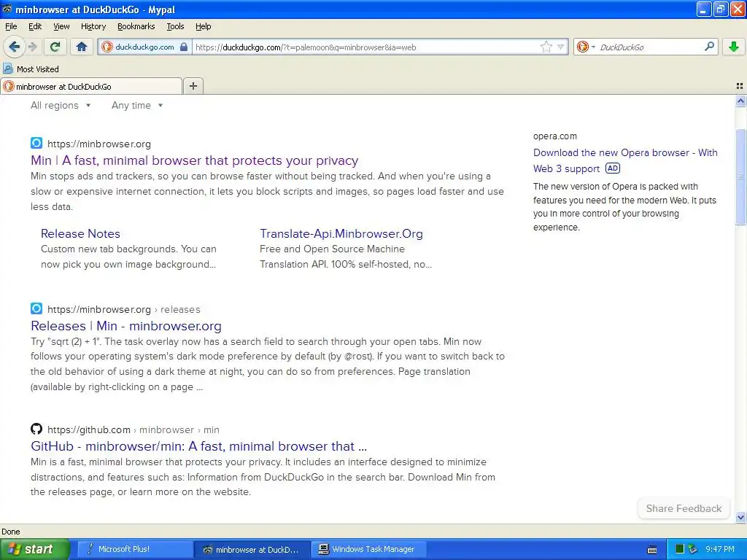Open the History menu

click(93, 26)
